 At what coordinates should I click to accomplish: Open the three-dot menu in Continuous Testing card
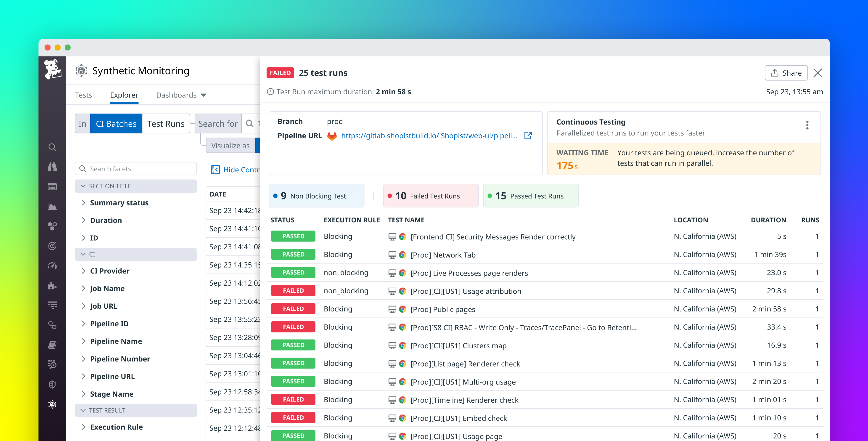point(807,125)
